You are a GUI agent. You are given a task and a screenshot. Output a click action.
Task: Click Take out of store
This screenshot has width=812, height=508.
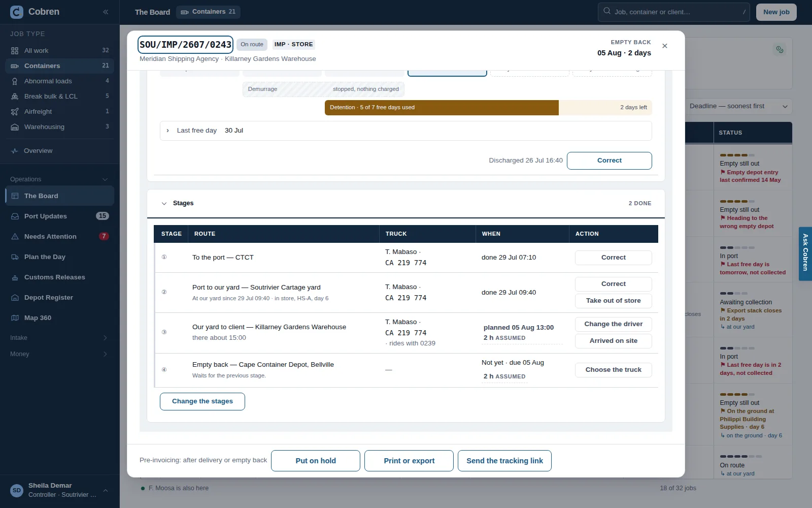point(613,301)
